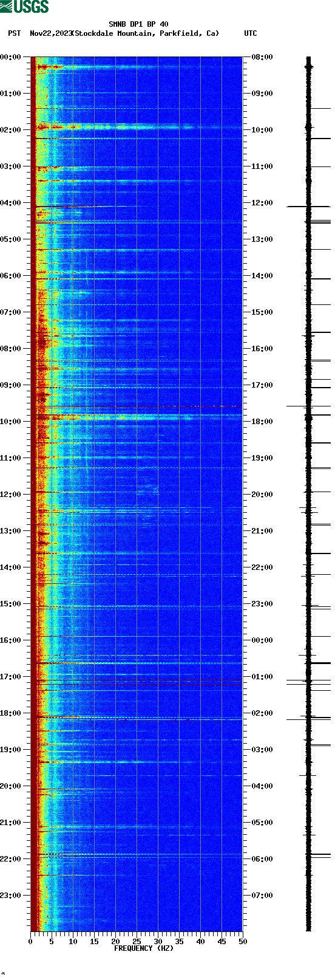Click the 0 Hz frequency tick label
The image size is (335, 980).
[x=30, y=942]
